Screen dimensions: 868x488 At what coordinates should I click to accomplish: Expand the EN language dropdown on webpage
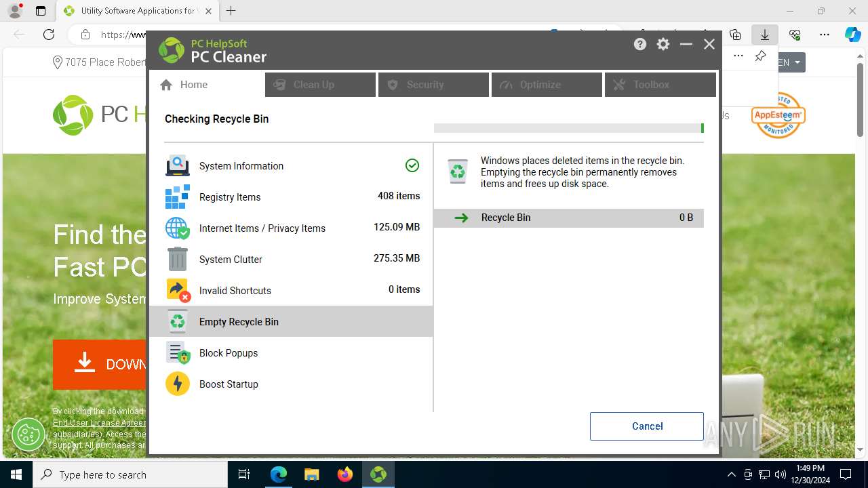791,62
